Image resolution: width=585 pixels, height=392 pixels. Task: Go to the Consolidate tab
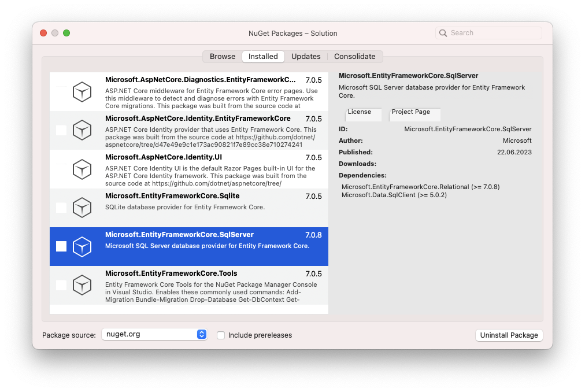pos(355,57)
